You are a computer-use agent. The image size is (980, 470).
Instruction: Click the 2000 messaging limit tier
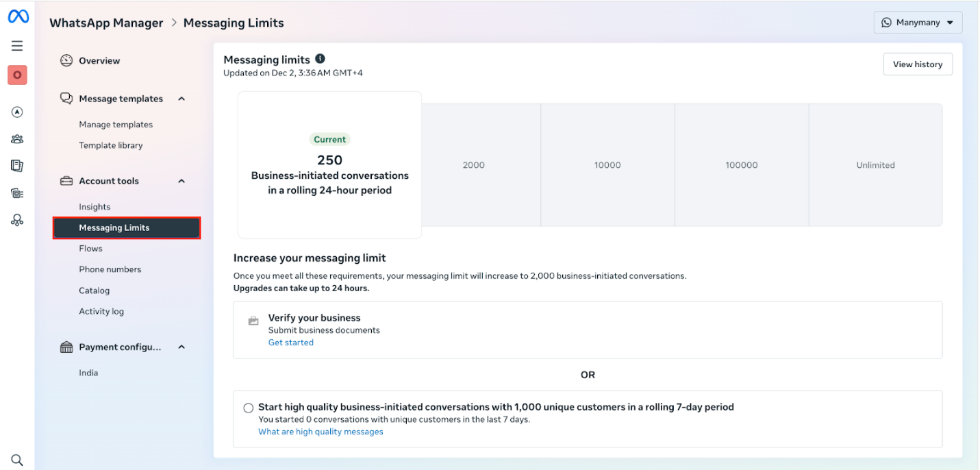coord(473,165)
